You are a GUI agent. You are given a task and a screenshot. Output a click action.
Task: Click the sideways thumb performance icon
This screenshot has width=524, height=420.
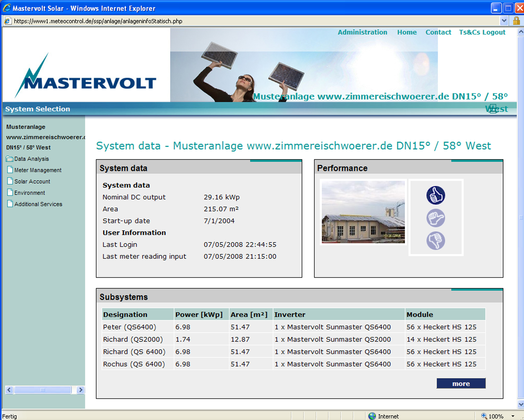click(x=436, y=218)
